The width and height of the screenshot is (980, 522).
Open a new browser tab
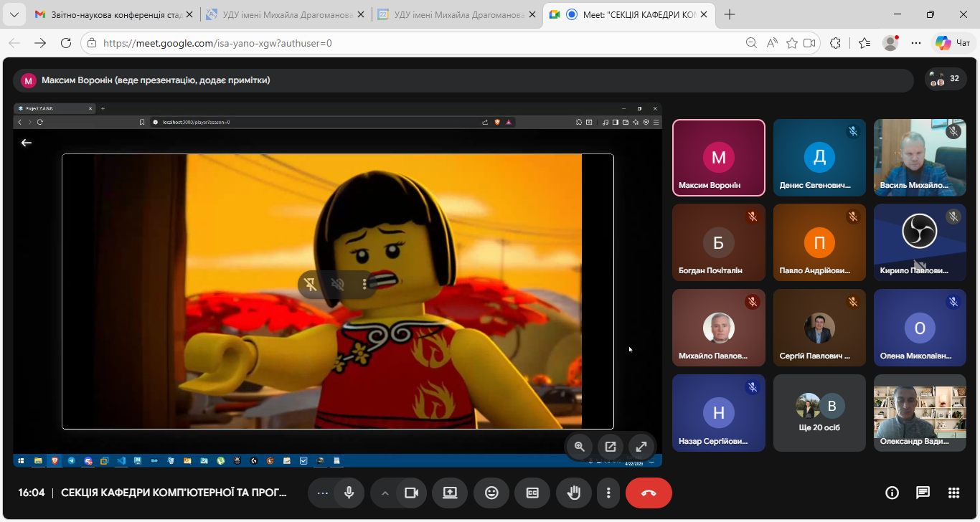point(730,14)
